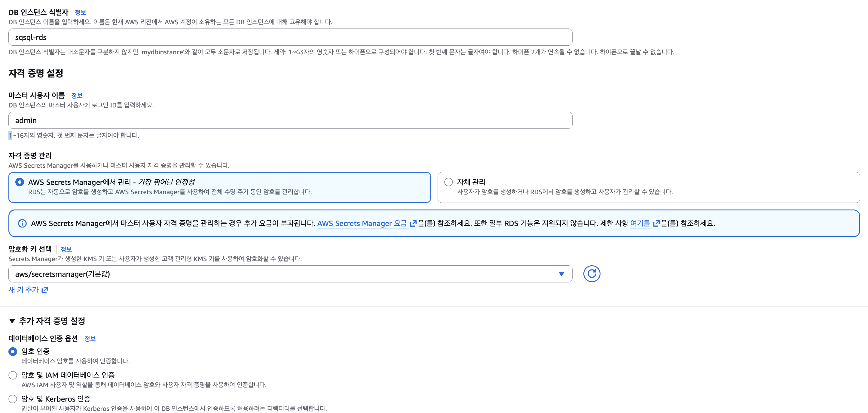Choose '암호 및 Kerberos 인증' option
The width and height of the screenshot is (868, 413).
pyautogui.click(x=13, y=399)
